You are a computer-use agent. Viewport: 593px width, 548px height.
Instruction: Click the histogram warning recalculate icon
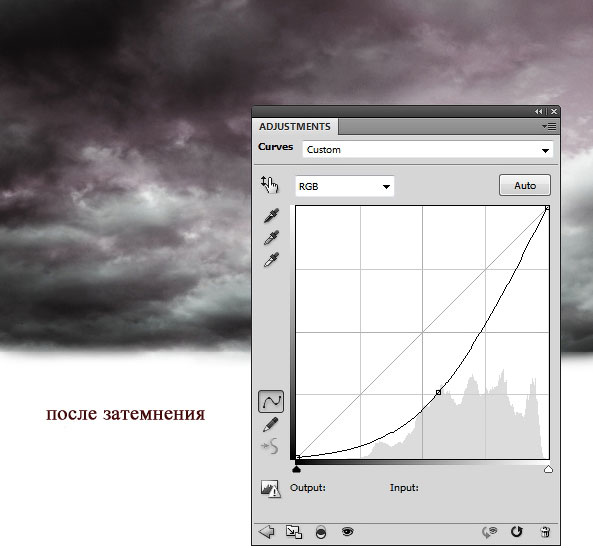pyautogui.click(x=270, y=489)
